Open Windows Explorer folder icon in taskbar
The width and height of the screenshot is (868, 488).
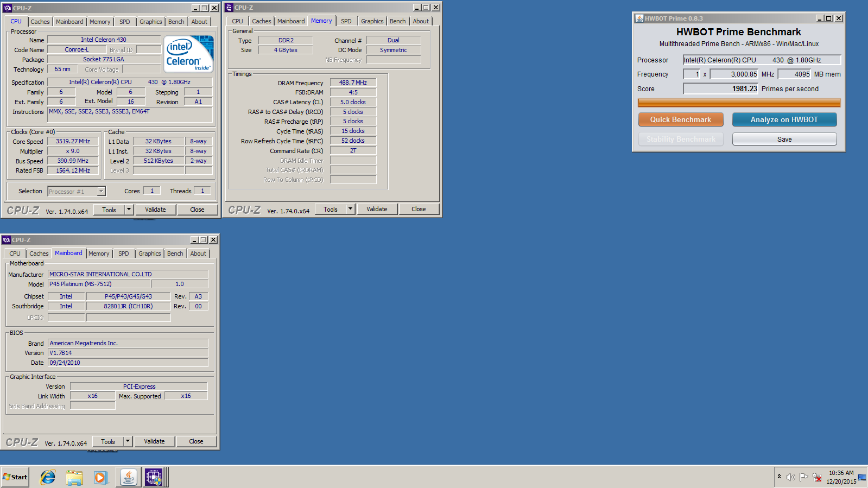[x=74, y=477]
